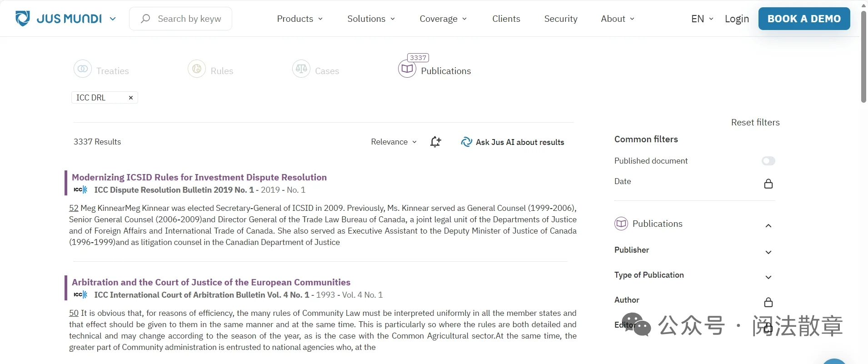Open the Relevance sort dropdown
This screenshot has height=364, width=868.
pos(394,142)
